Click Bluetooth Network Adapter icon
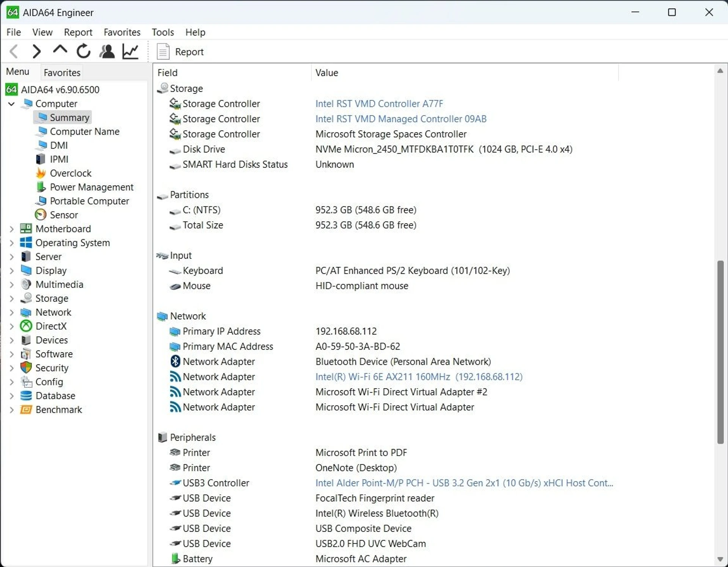The width and height of the screenshot is (728, 567). tap(175, 361)
